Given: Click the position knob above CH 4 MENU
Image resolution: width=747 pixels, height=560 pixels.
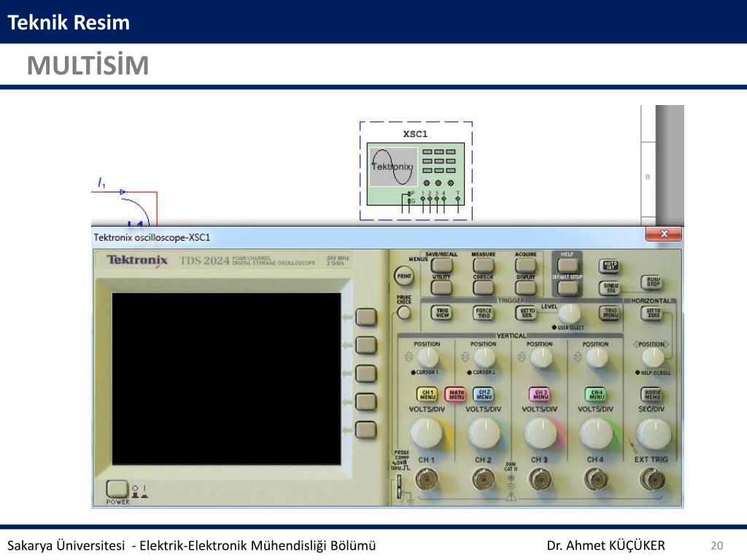Looking at the screenshot, I should [x=597, y=357].
